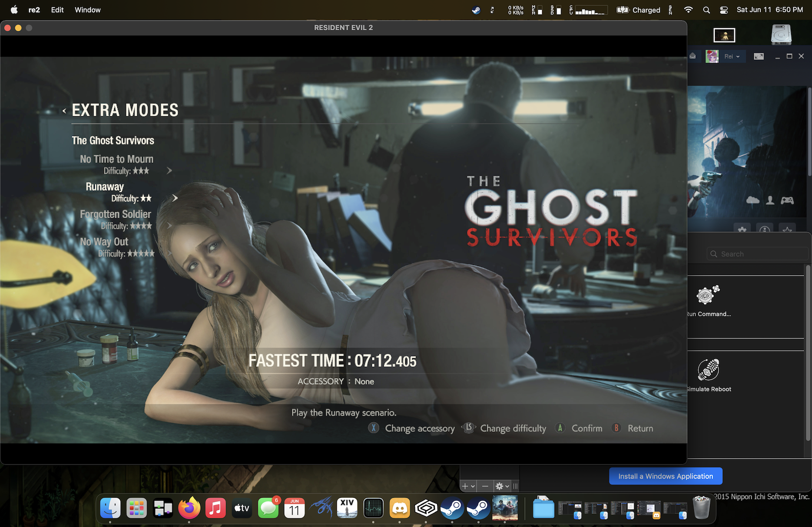
Task: Click Run Command icon
Action: pos(708,295)
